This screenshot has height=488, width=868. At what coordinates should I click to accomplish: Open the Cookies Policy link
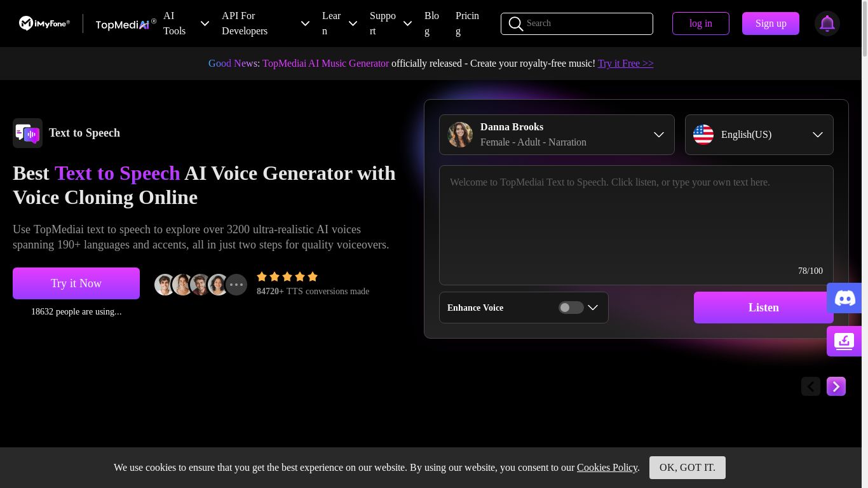[x=607, y=468]
